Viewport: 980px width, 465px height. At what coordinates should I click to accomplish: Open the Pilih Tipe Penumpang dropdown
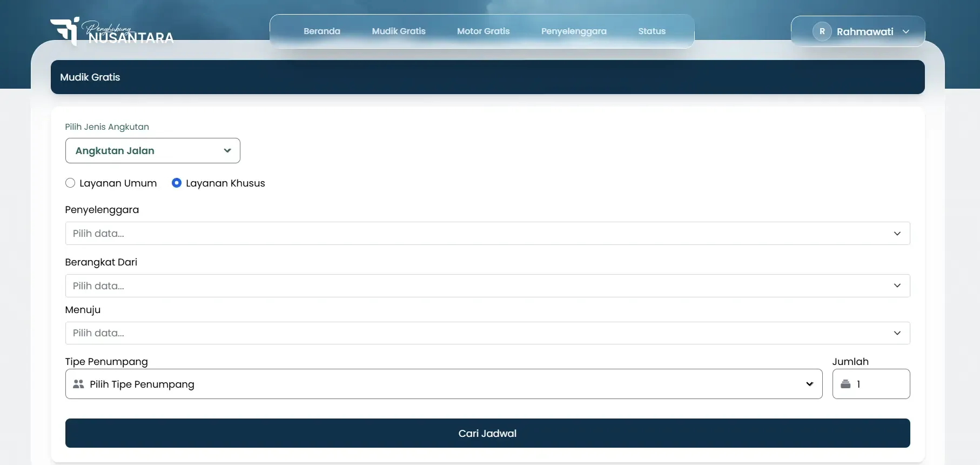click(x=443, y=384)
